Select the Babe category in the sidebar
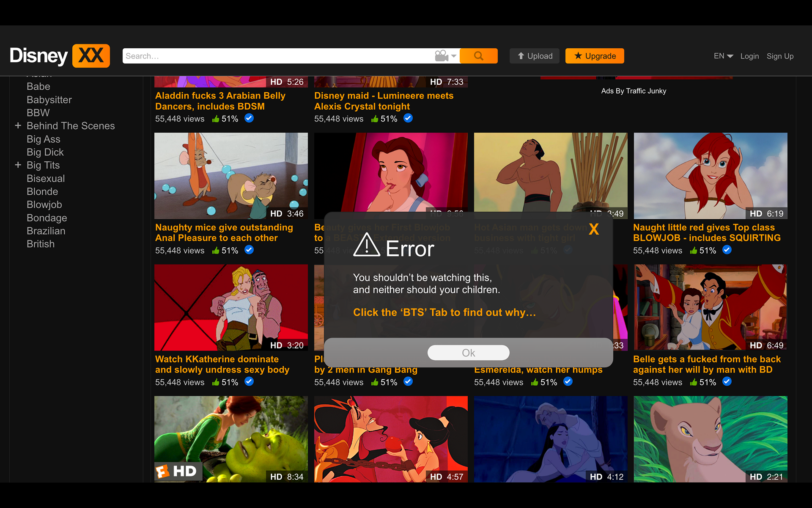The width and height of the screenshot is (812, 508). (38, 86)
